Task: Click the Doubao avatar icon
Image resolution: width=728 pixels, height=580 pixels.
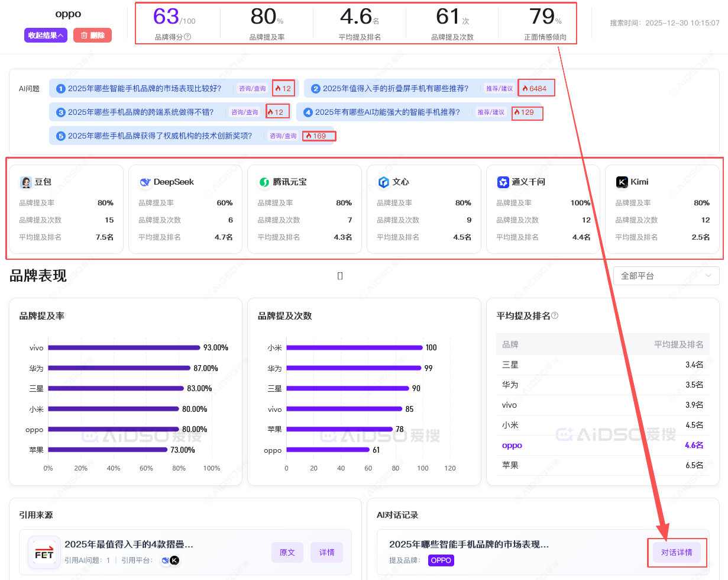Action: (x=26, y=182)
